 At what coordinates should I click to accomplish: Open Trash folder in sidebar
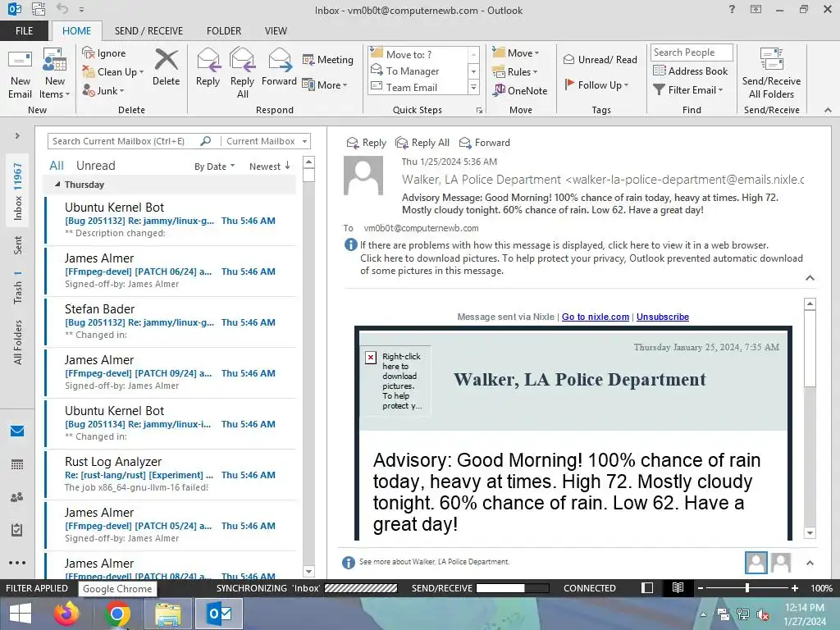pyautogui.click(x=18, y=288)
